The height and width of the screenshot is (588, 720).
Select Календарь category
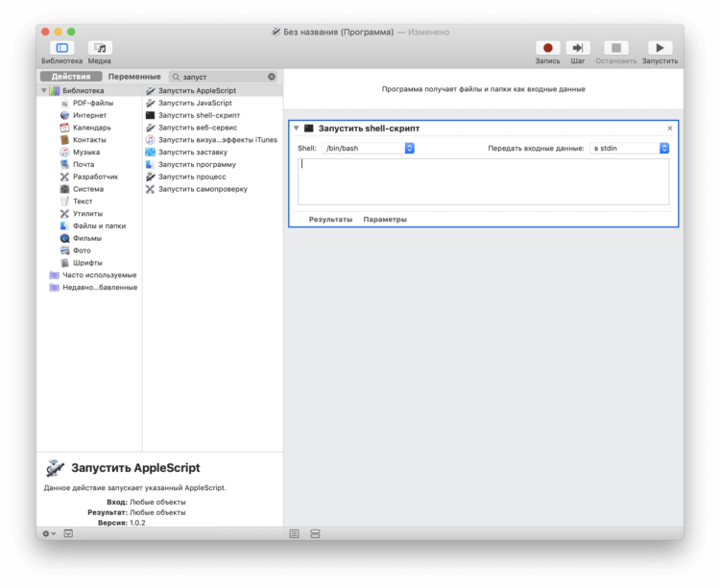click(92, 128)
